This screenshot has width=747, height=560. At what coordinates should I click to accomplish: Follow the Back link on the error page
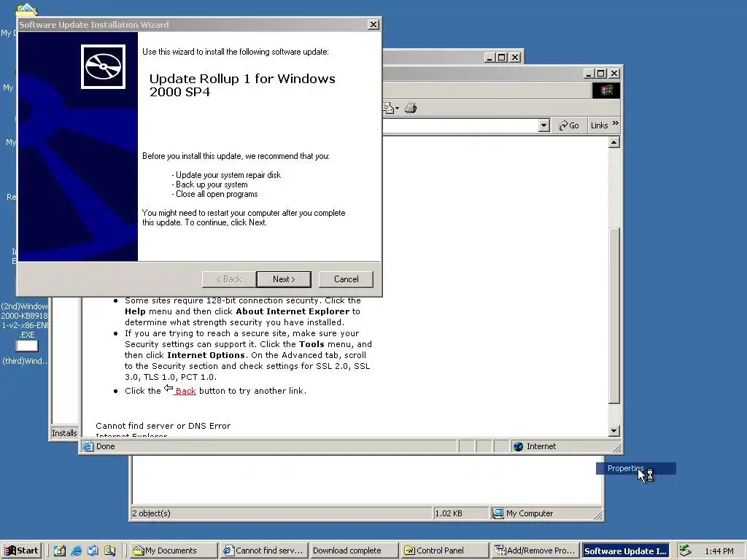[x=185, y=391]
